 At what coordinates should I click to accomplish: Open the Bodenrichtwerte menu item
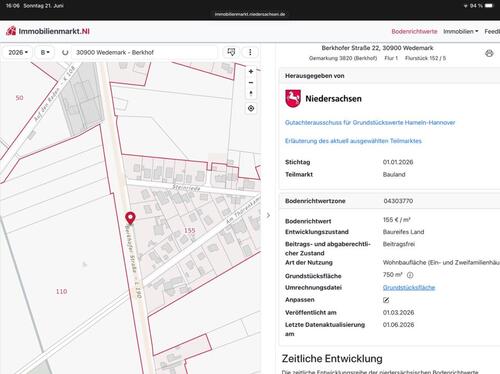coord(414,31)
